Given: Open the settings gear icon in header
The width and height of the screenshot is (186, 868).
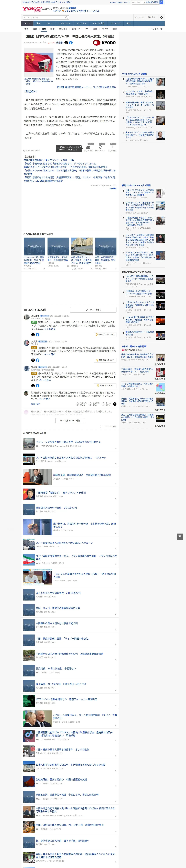Looking at the screenshot, I should [161, 18].
